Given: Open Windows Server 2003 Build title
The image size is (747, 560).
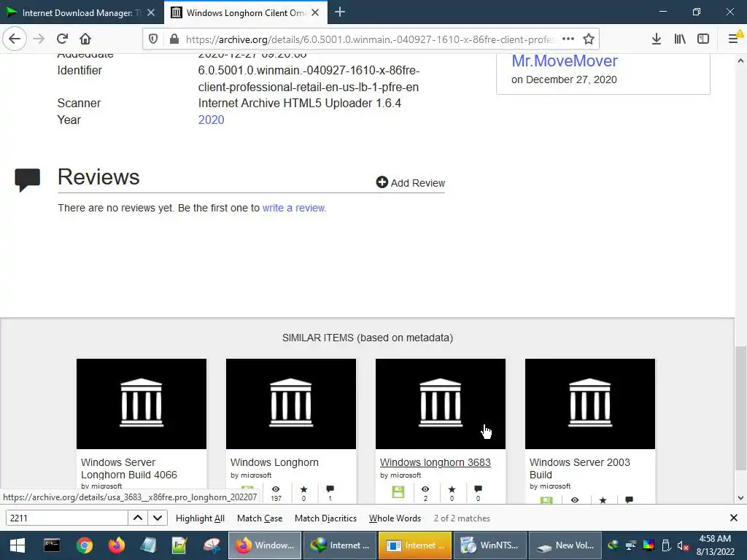Looking at the screenshot, I should point(580,469).
